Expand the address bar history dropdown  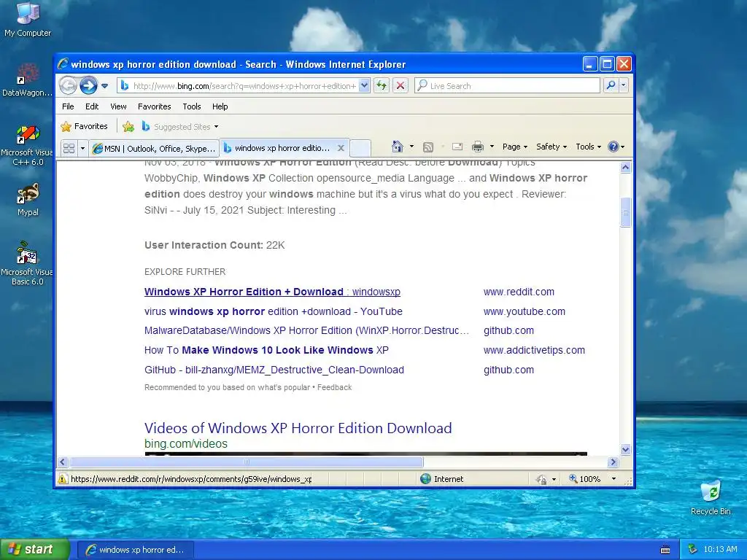[x=365, y=86]
